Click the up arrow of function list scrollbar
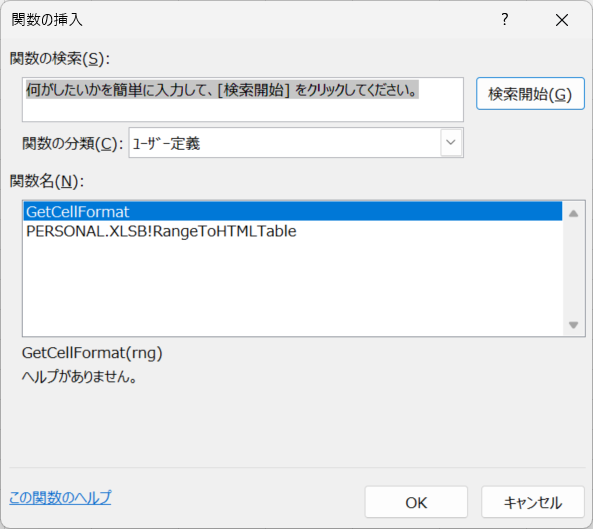Viewport: 593px width, 529px height. click(573, 214)
